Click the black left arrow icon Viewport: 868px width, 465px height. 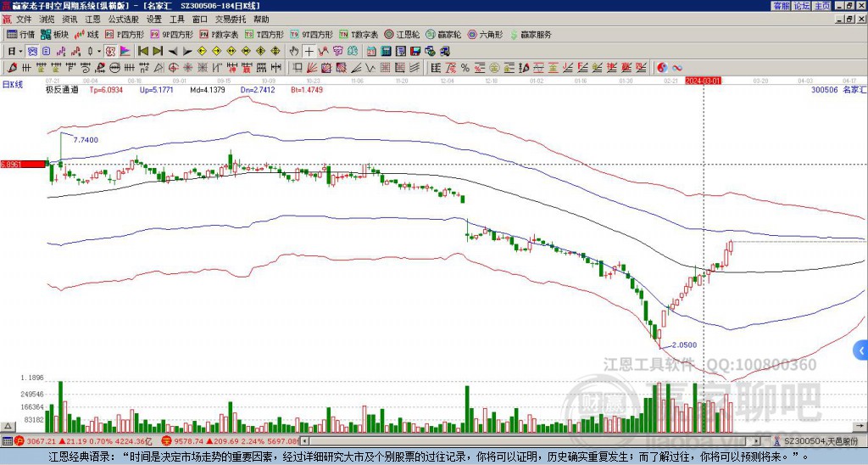pyautogui.click(x=173, y=52)
